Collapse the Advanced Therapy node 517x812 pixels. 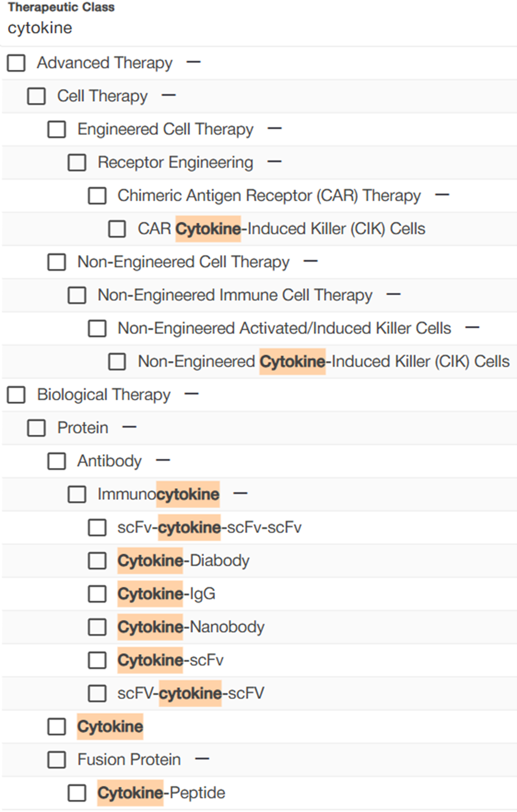(x=193, y=62)
